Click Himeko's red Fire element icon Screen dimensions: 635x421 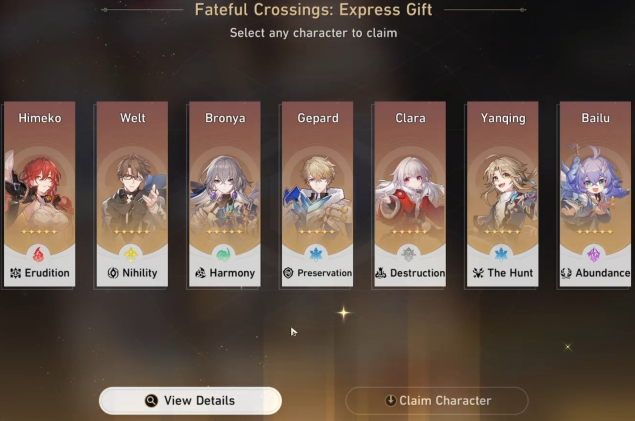click(x=38, y=254)
